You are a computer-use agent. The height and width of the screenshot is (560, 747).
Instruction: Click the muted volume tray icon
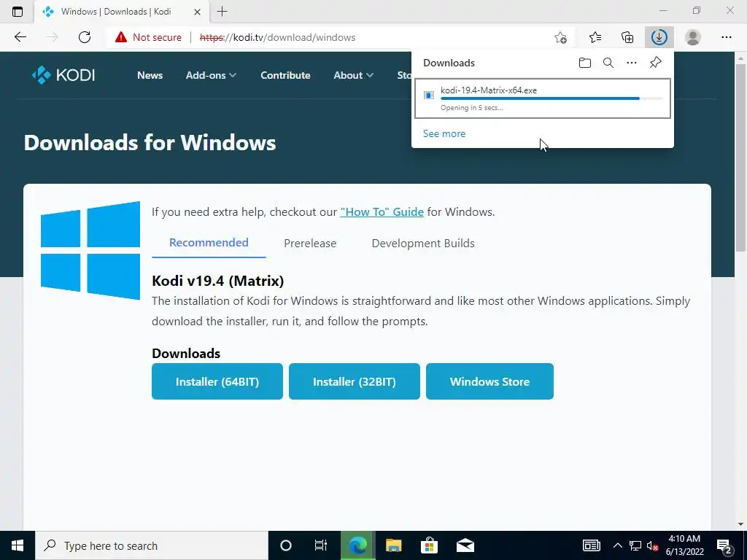(653, 545)
